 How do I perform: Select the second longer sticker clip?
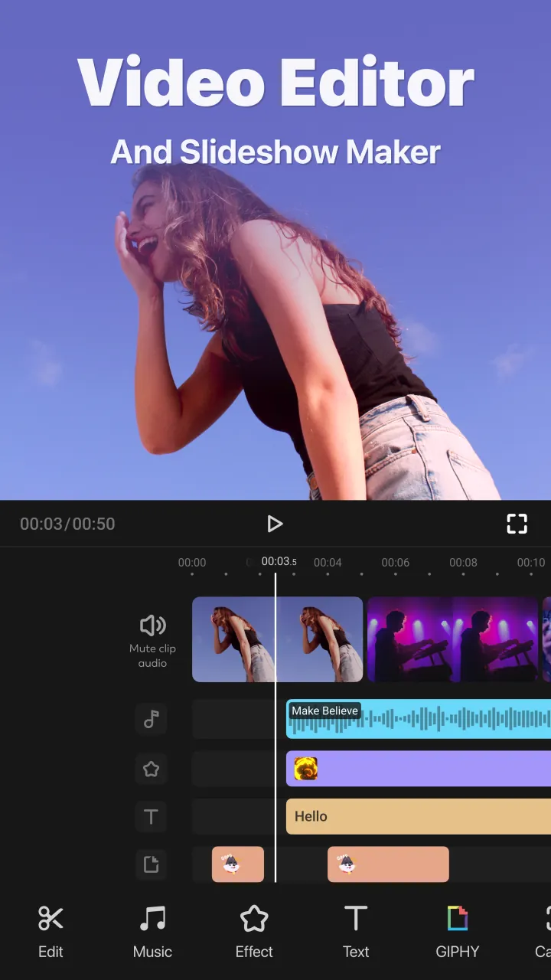pyautogui.click(x=388, y=864)
